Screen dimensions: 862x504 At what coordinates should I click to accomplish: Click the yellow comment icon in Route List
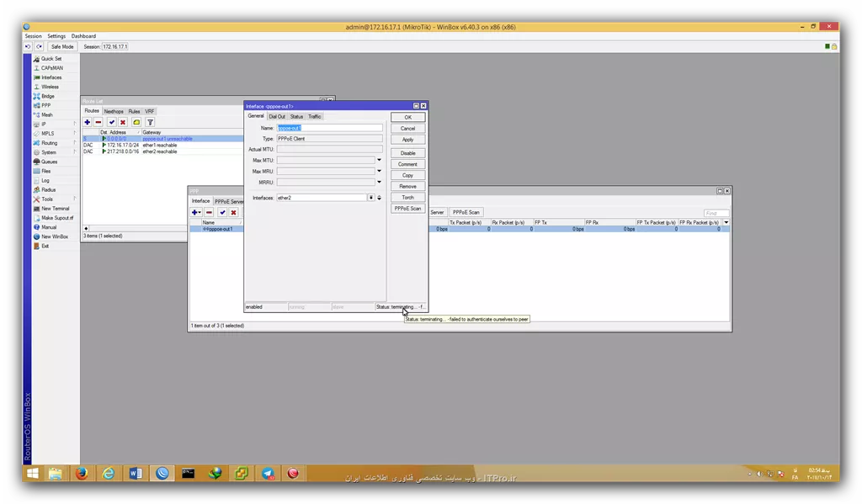coord(136,122)
